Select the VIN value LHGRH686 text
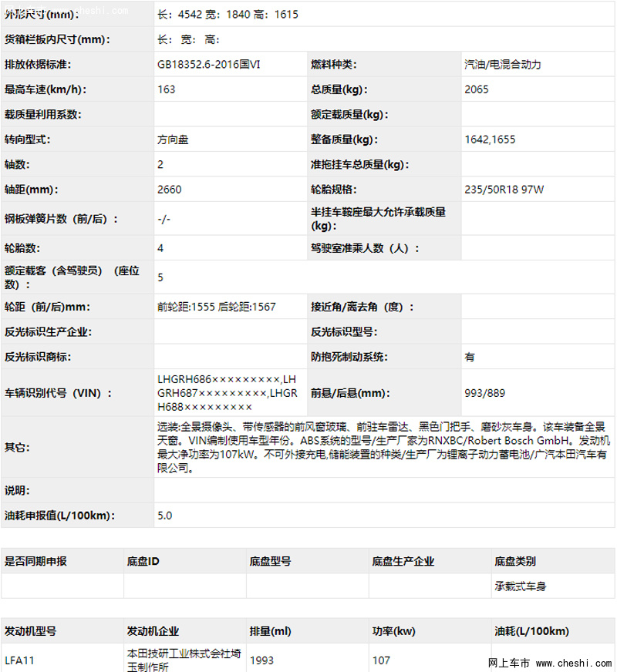Viewport: 617px width, 672px height. point(228,393)
